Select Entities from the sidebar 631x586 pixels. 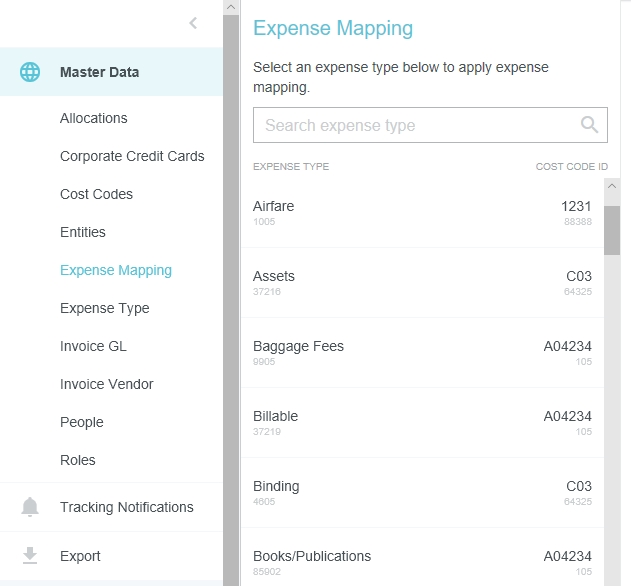click(82, 232)
